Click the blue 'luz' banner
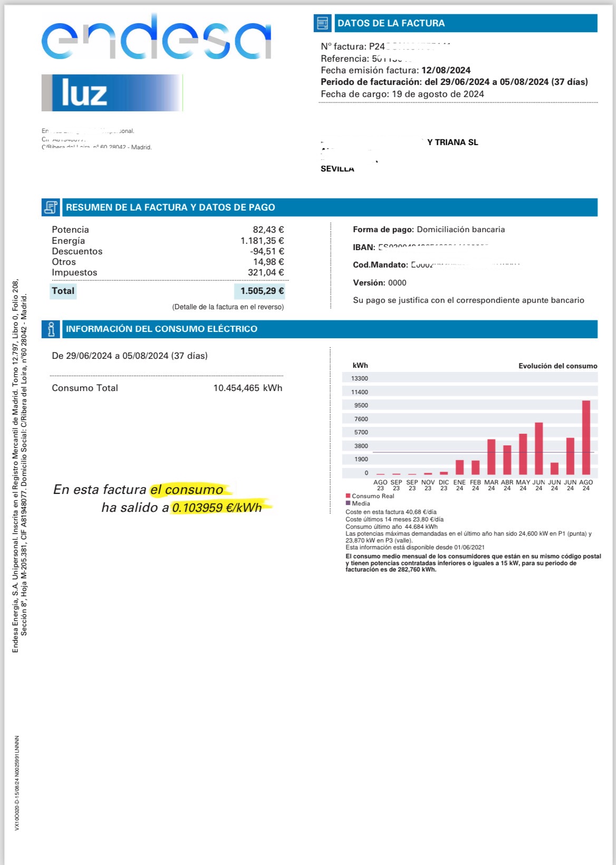Screen dimensions: 616x865 coord(112,93)
